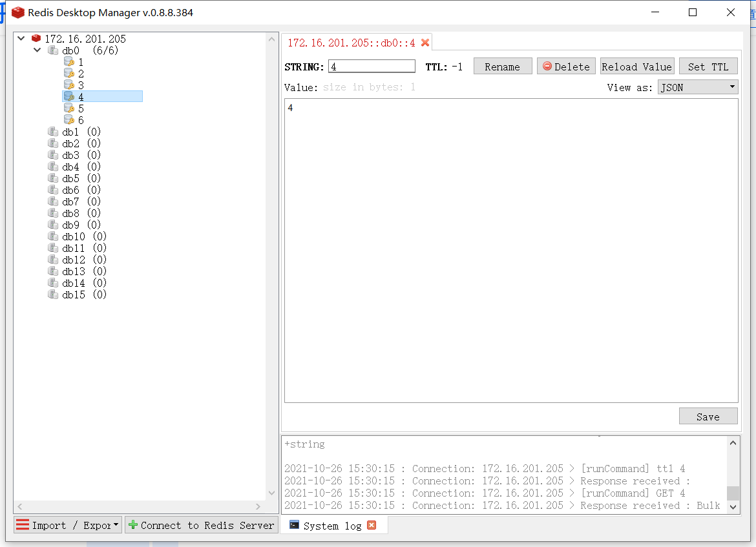Click the tree panel scroll left arrow
Image resolution: width=756 pixels, height=547 pixels.
pos(20,506)
